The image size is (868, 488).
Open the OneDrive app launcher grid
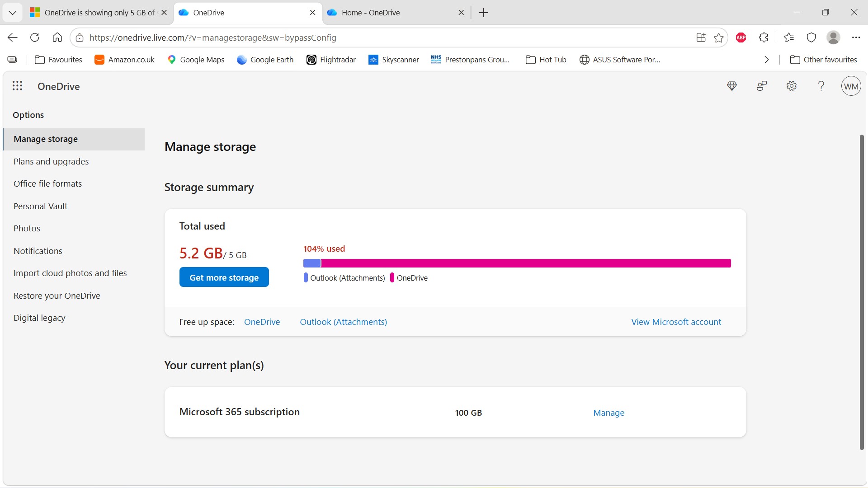(17, 86)
